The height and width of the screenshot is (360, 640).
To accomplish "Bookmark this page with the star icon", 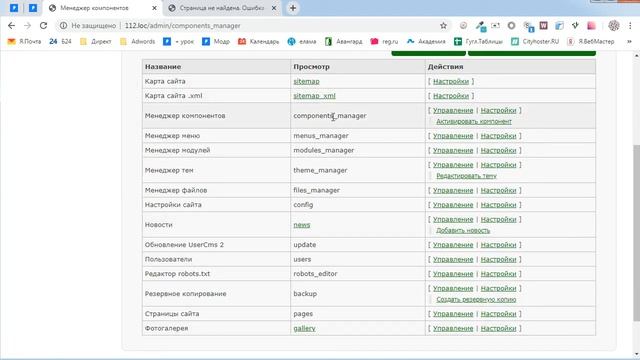I will [443, 26].
